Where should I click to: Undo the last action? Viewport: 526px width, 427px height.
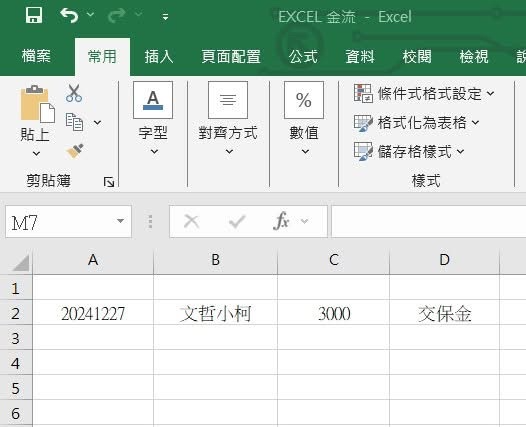[x=69, y=15]
